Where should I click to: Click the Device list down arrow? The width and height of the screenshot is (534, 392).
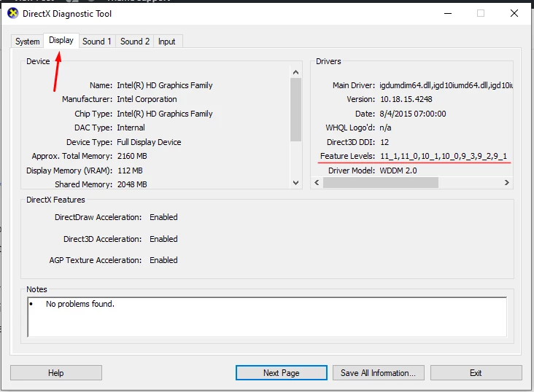pos(295,183)
